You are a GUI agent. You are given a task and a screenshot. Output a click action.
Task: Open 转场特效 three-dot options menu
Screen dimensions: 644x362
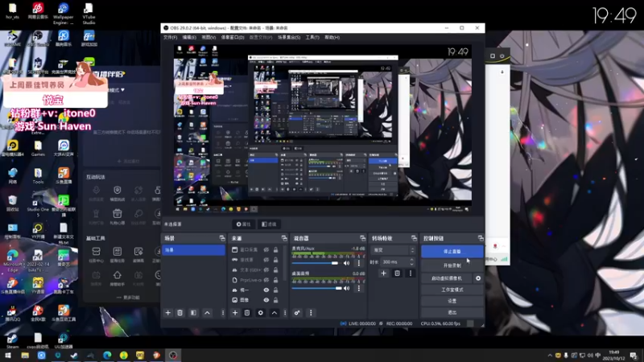[x=410, y=273]
